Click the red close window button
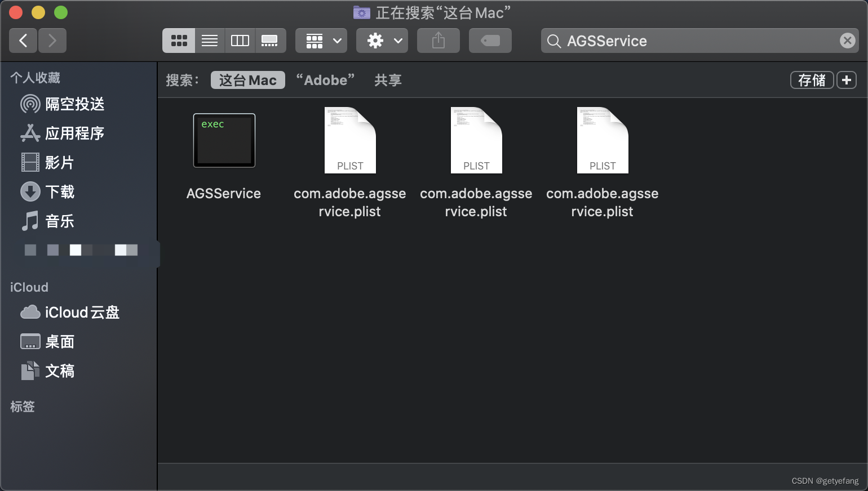 click(16, 12)
